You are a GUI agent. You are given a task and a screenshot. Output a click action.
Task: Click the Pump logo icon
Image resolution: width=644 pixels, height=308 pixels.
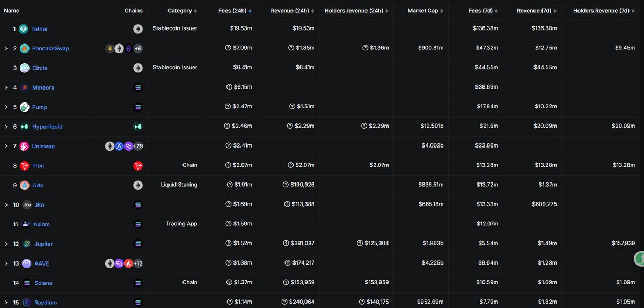pyautogui.click(x=25, y=107)
